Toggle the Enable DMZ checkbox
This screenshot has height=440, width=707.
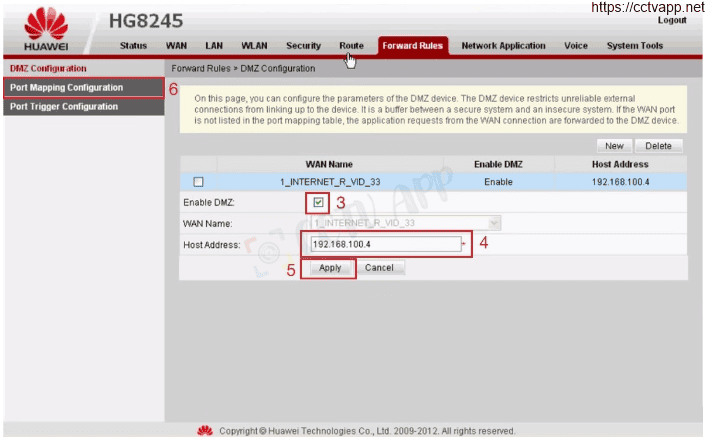pyautogui.click(x=318, y=202)
